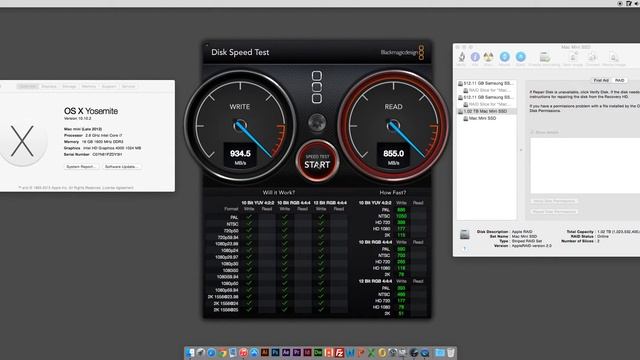Open Disk Speed Test settings gear

click(317, 122)
